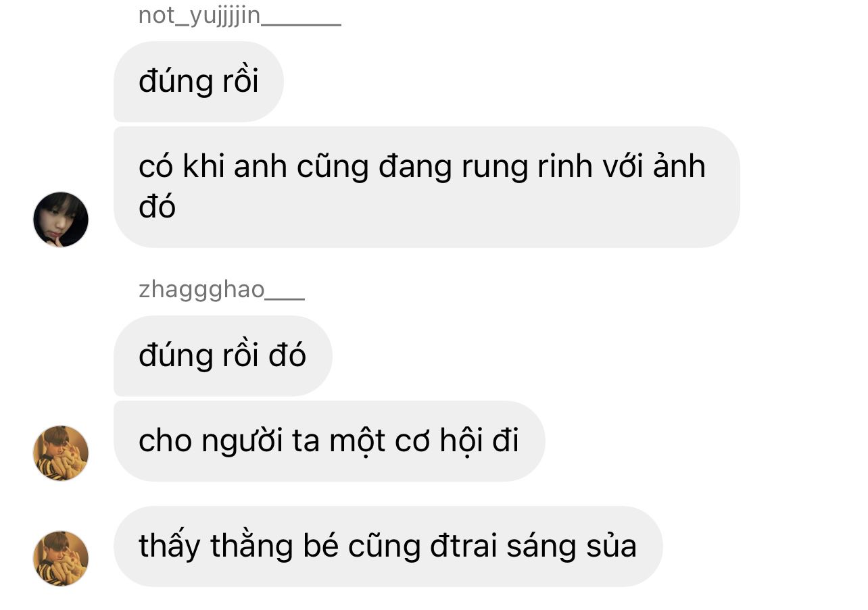This screenshot has height=610, width=868.
Task: Open the not_yujjjjin username profile link
Action: tap(239, 15)
